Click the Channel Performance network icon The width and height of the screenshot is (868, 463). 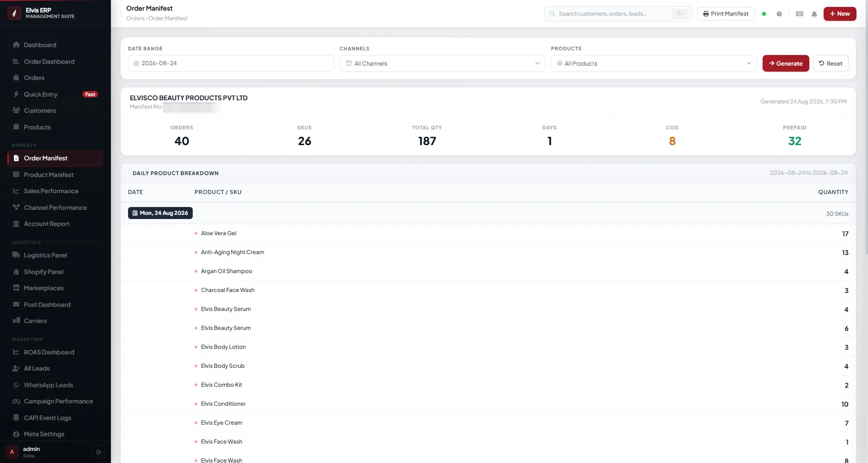pyautogui.click(x=16, y=207)
